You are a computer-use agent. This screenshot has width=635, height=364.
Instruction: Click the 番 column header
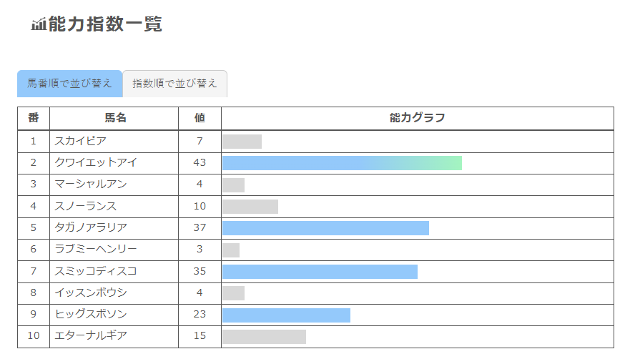(x=34, y=118)
